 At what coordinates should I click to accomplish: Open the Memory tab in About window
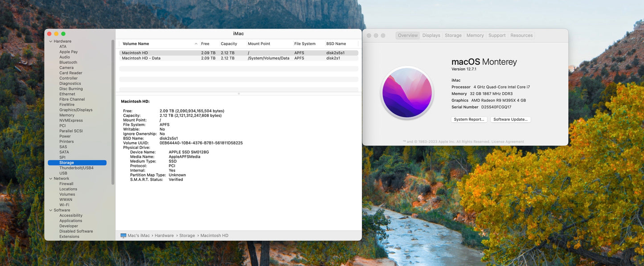click(475, 36)
